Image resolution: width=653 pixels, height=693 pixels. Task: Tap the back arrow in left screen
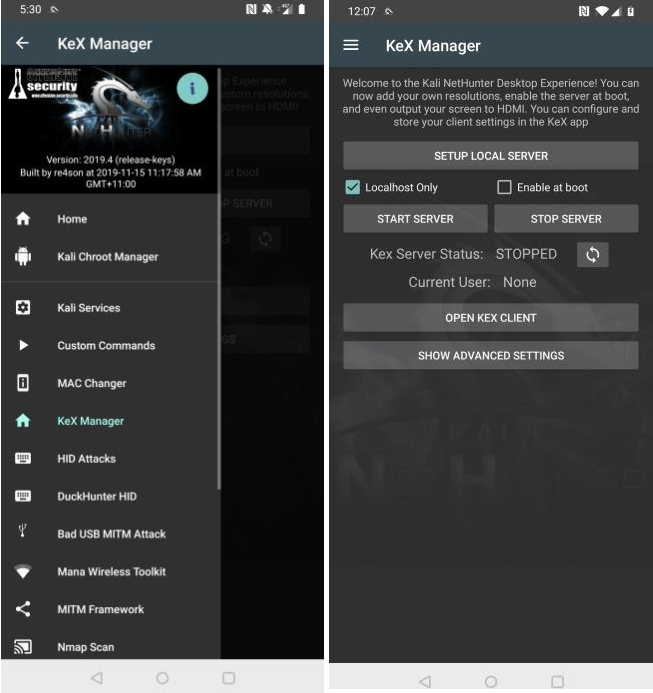[x=22, y=43]
